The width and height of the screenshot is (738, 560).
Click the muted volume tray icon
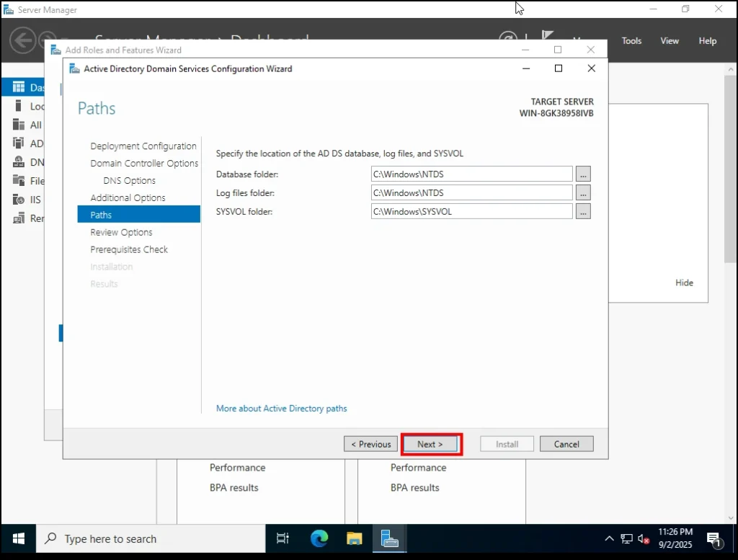click(x=644, y=539)
